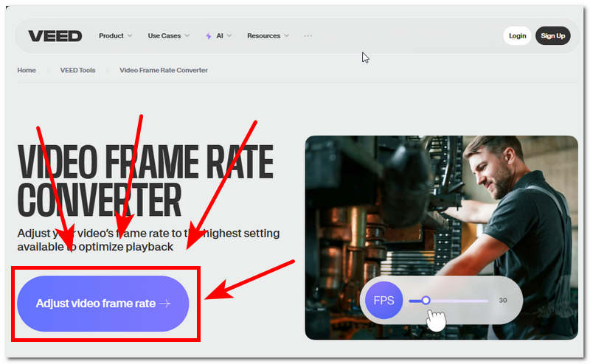Expand the chevron next to Product
590x364 pixels.
point(130,36)
